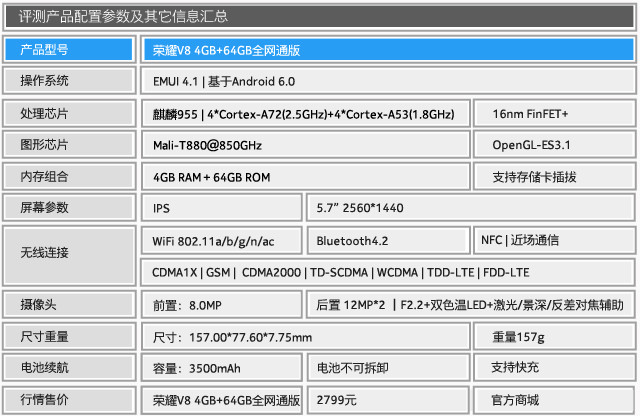The width and height of the screenshot is (640, 416).
Task: Click the 支持快充 cell
Action: click(554, 367)
